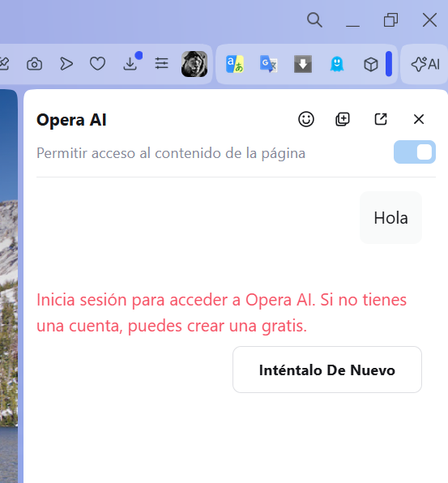Open the extensions cube icon
448x483 pixels.
coord(371,64)
